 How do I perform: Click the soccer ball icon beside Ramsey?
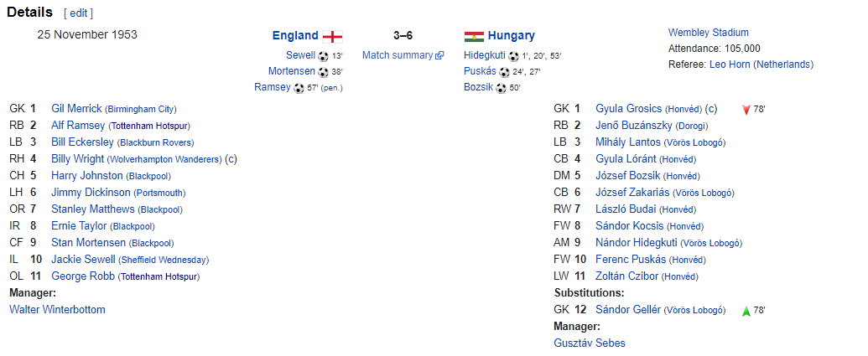(299, 87)
